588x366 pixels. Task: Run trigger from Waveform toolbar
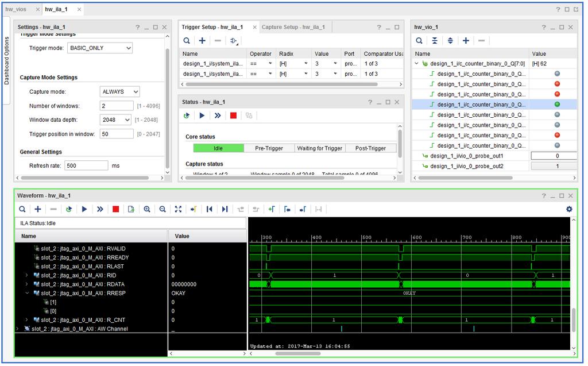click(84, 209)
